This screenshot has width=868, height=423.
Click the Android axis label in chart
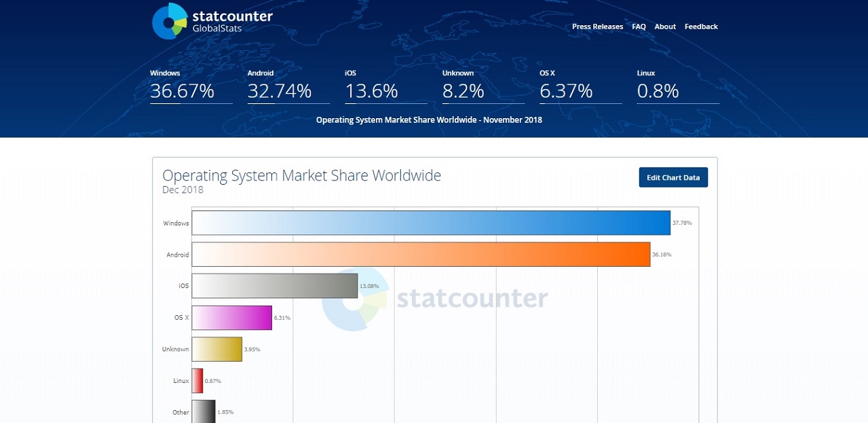tap(178, 255)
